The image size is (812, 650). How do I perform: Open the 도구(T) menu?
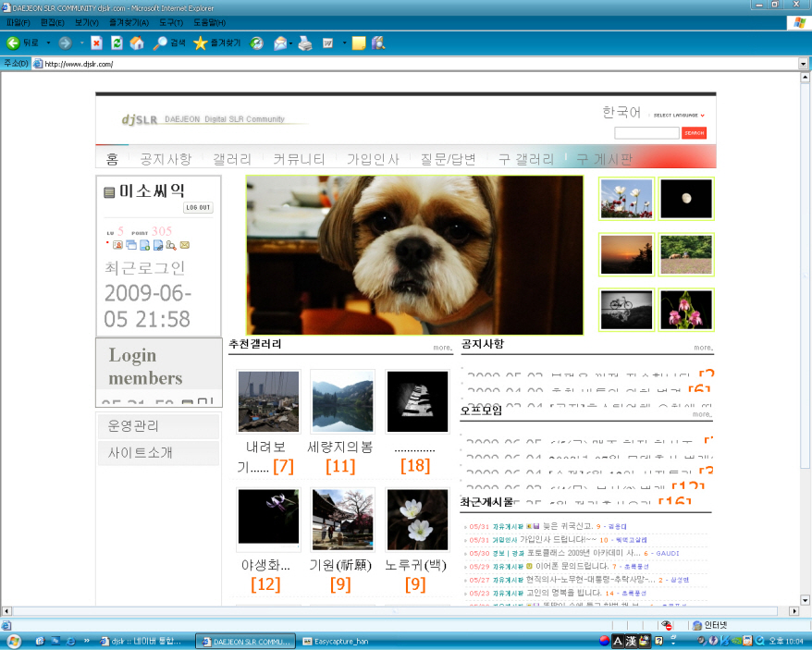coord(171,21)
